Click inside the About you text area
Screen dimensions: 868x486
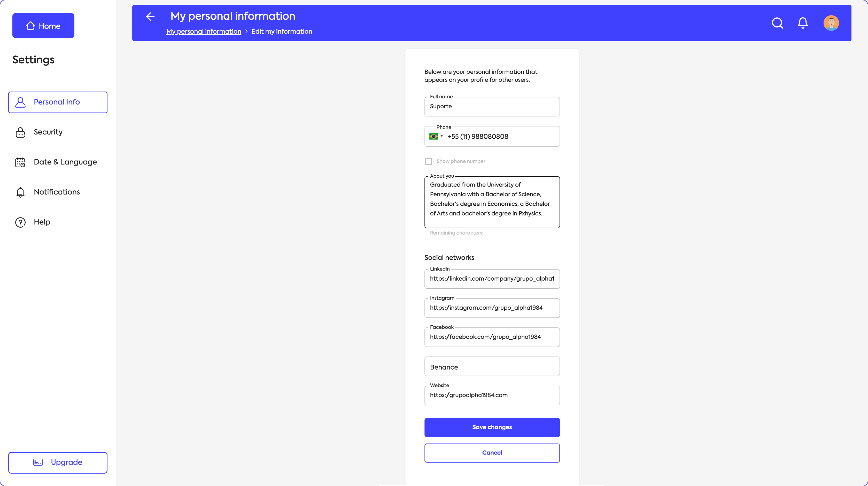coord(492,202)
